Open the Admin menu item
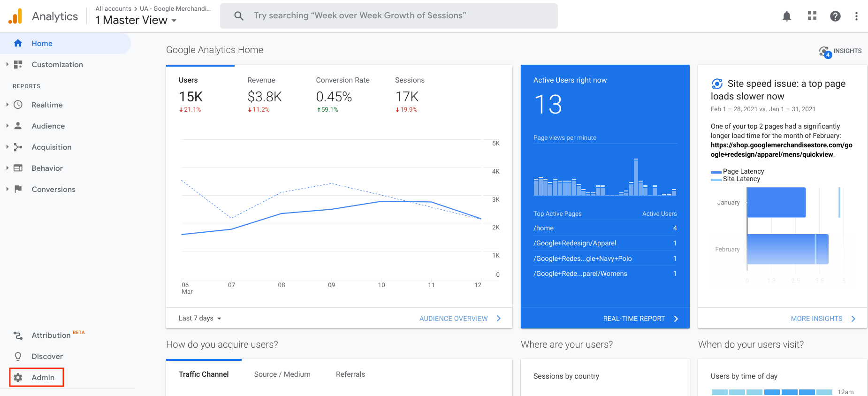 [37, 377]
